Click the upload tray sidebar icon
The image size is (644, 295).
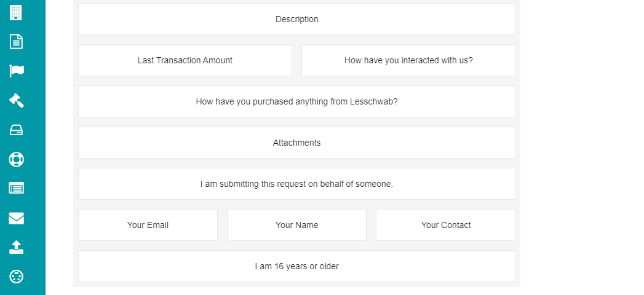(x=17, y=247)
